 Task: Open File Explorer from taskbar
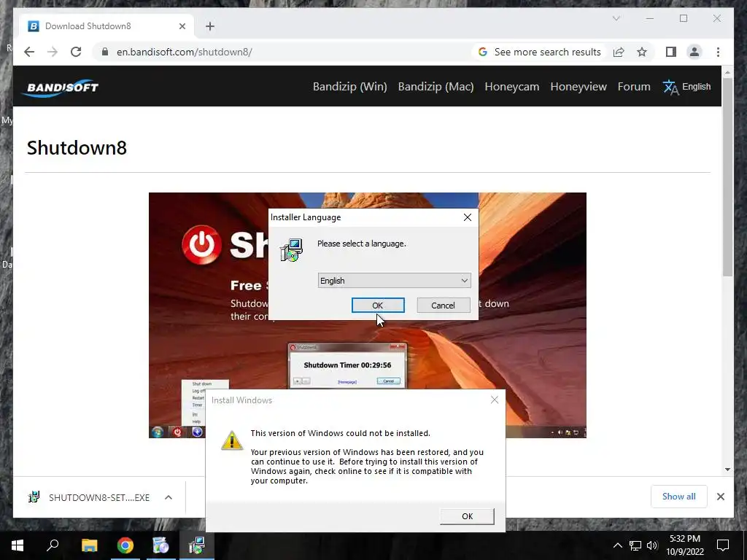coord(89,545)
